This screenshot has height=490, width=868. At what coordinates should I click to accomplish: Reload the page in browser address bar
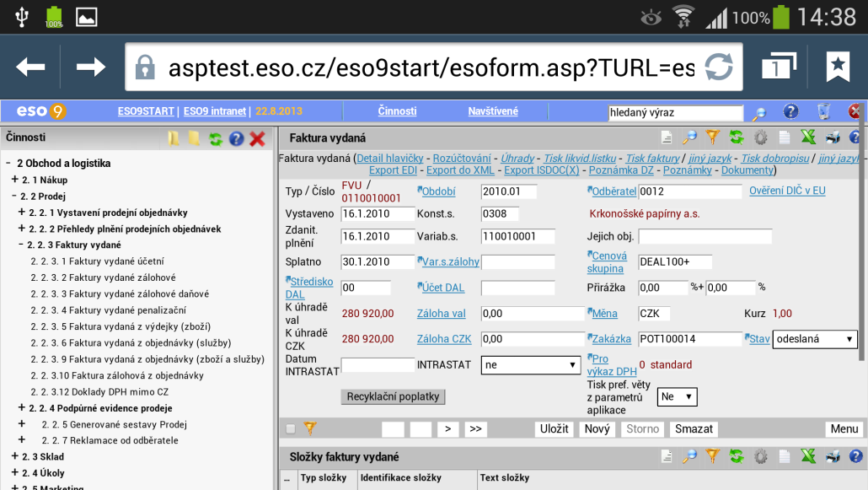click(719, 67)
